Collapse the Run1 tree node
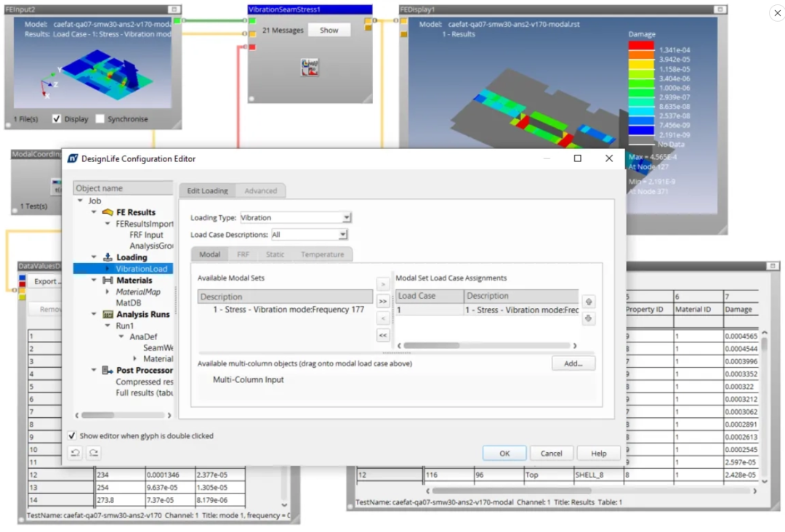785x532 pixels. coord(107,326)
